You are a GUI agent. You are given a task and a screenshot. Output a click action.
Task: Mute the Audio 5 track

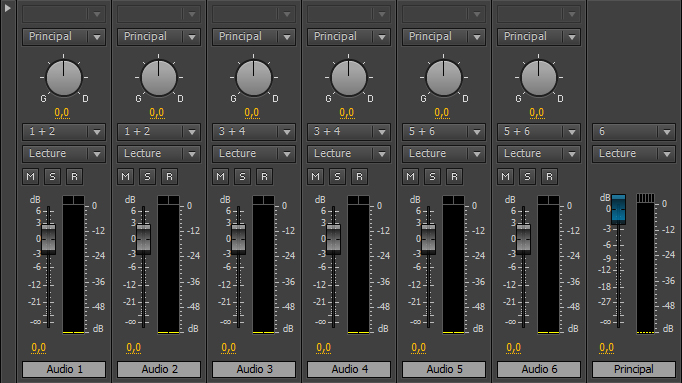tap(410, 177)
